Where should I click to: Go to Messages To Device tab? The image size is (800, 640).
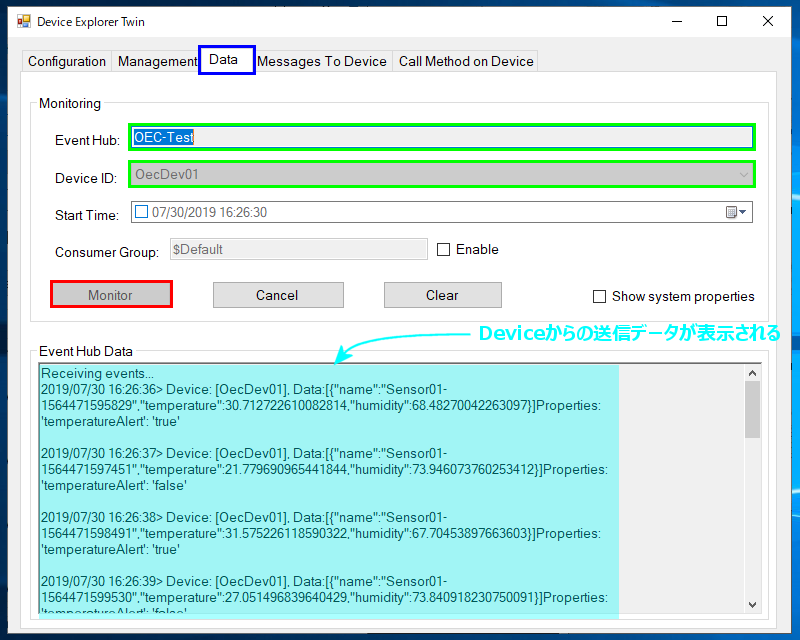[x=322, y=62]
